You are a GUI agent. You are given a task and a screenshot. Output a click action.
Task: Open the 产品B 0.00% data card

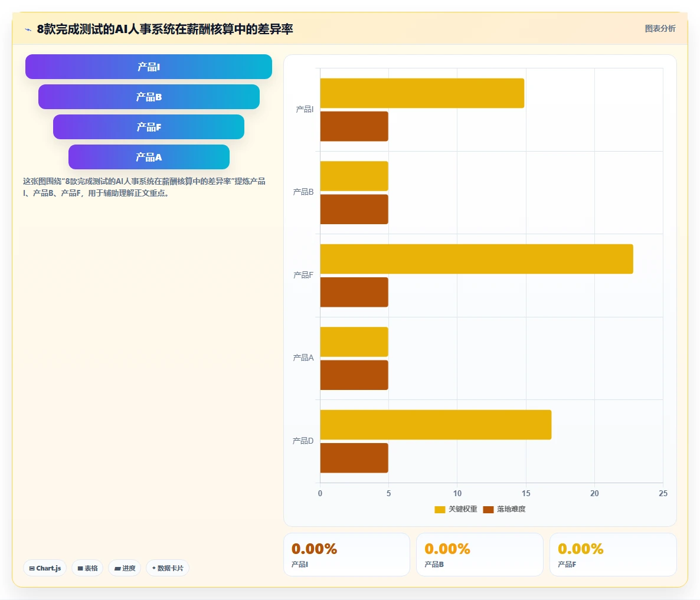479,555
